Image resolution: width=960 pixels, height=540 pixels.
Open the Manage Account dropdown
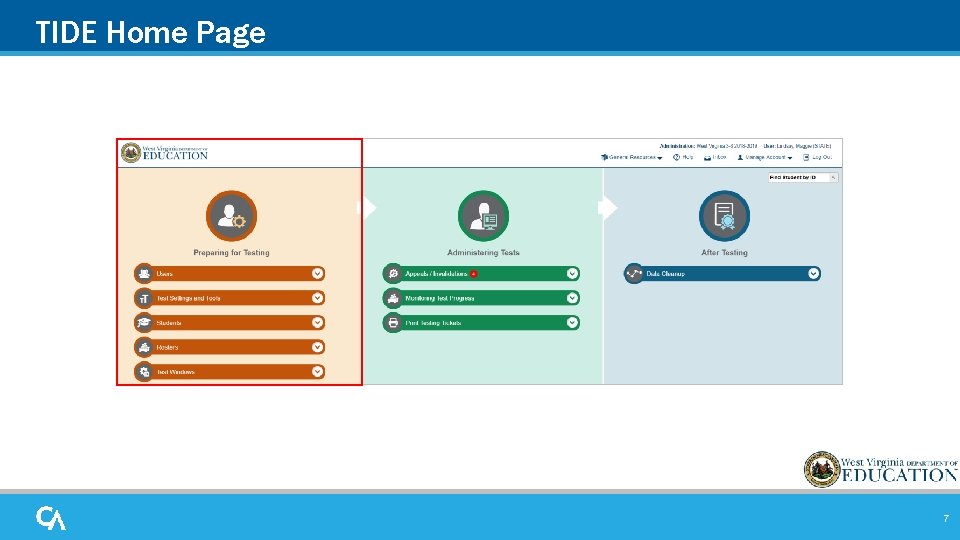click(x=765, y=157)
